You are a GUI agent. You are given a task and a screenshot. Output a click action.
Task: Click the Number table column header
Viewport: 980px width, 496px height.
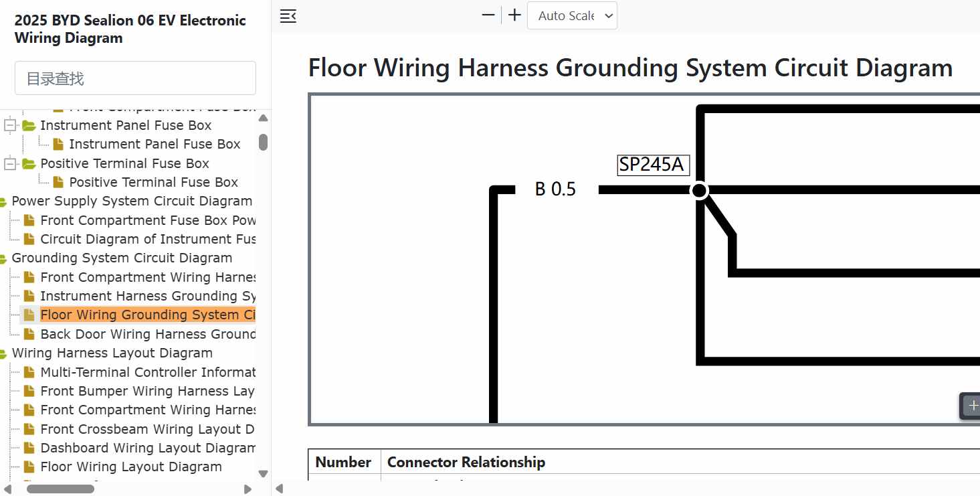343,462
